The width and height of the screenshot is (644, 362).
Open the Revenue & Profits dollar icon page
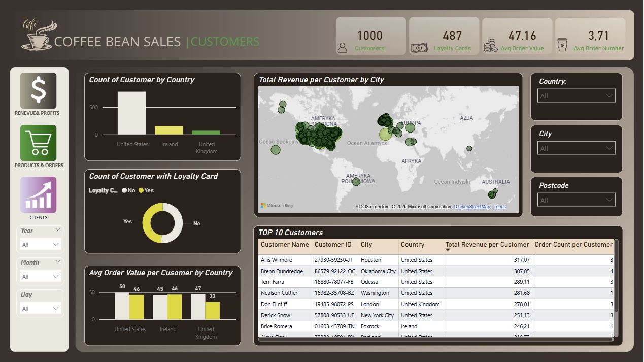(39, 90)
